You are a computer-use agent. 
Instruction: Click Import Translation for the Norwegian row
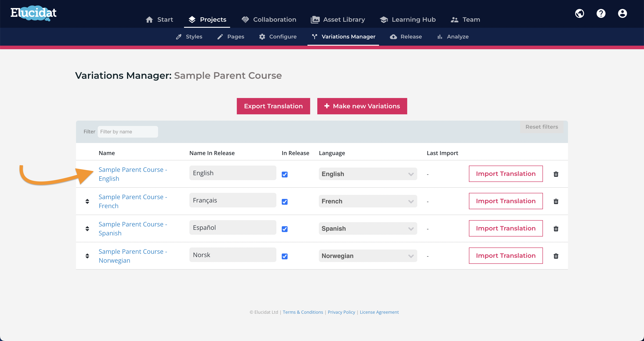coord(506,256)
